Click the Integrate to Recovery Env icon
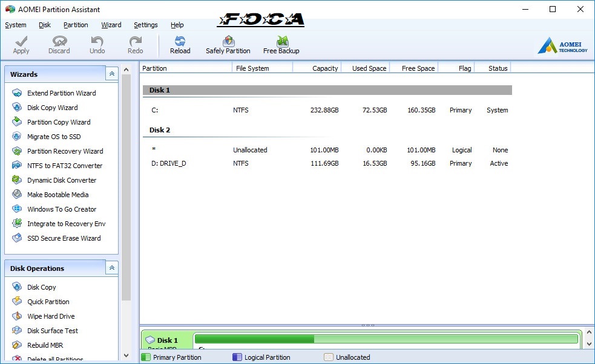The width and height of the screenshot is (595, 364). pyautogui.click(x=17, y=223)
